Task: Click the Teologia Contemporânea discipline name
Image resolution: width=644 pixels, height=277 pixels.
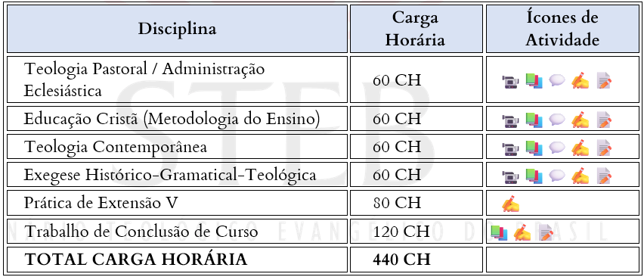Action: [x=116, y=147]
